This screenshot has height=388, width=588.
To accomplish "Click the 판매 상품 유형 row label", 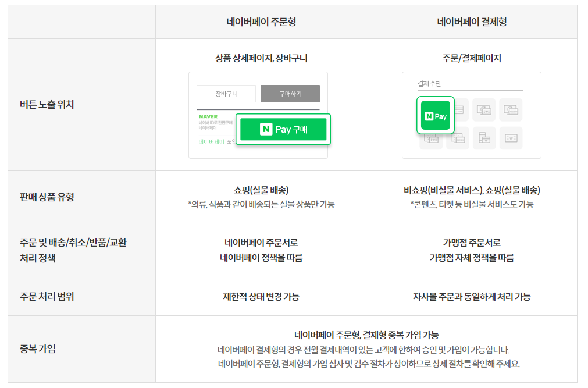I will point(47,197).
